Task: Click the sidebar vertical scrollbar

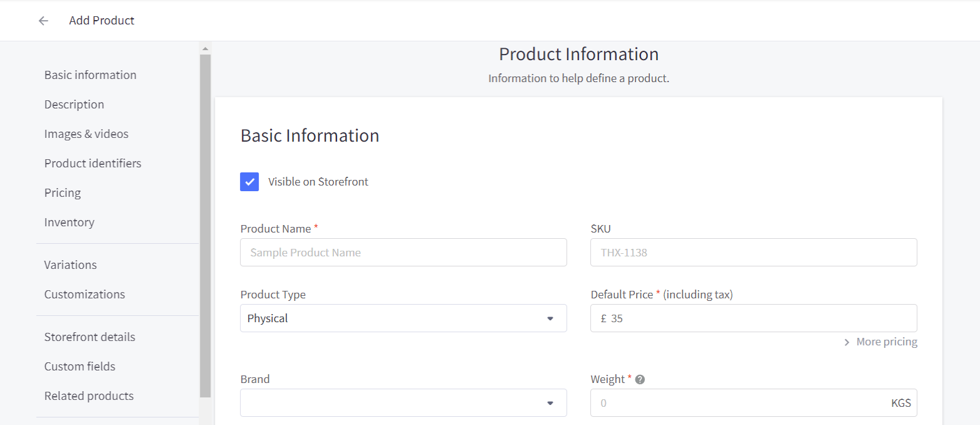Action: click(x=205, y=226)
